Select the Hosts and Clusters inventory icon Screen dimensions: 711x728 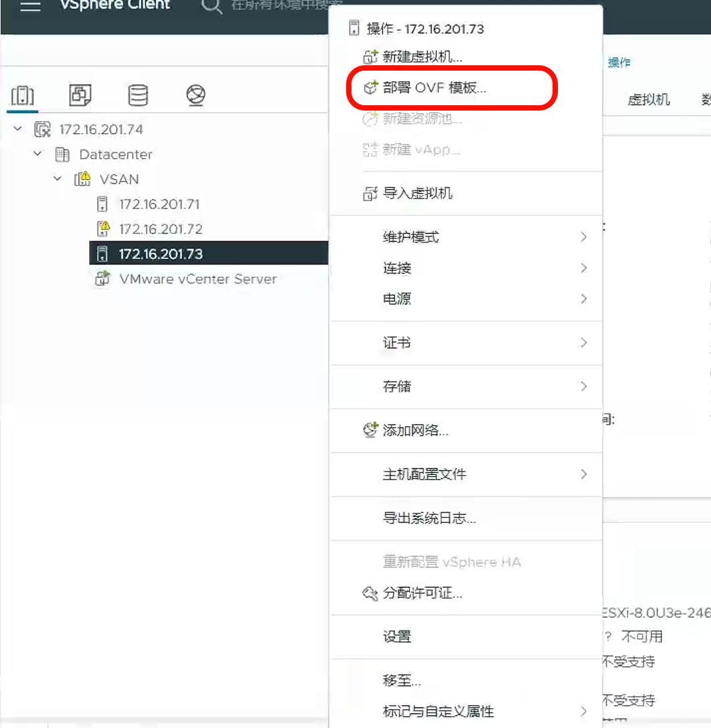pos(23,95)
